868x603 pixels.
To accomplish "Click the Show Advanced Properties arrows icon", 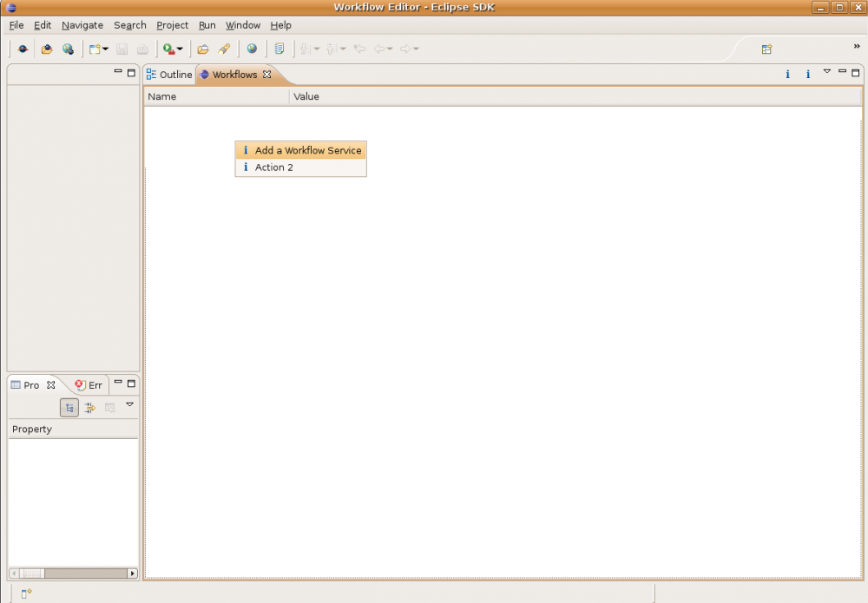I will pos(89,408).
